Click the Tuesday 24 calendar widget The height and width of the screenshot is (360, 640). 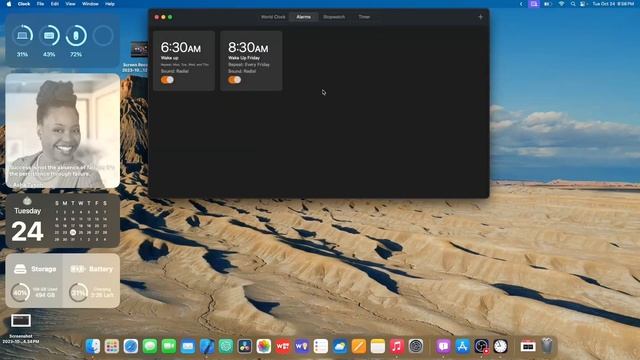click(x=62, y=221)
